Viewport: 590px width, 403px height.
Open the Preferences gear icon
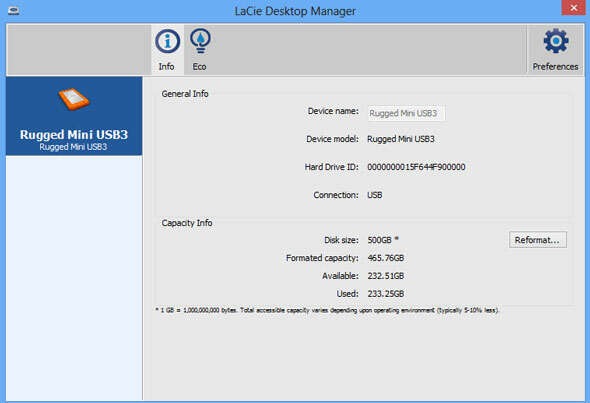point(556,41)
